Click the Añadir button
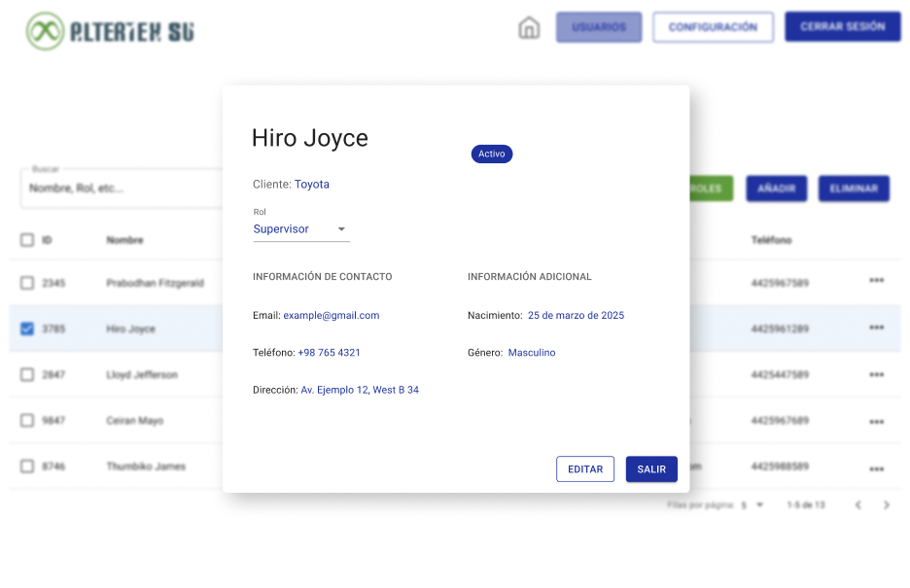Viewport: 910px width, 588px height. [x=777, y=189]
